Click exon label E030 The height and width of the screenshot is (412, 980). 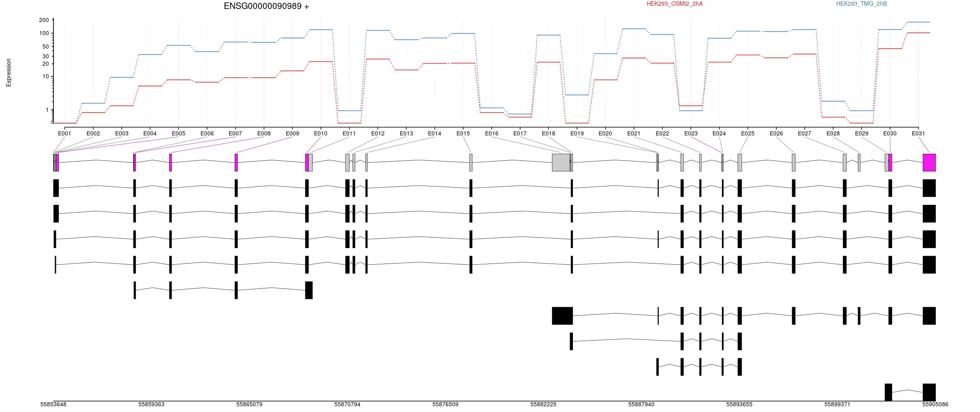pos(890,133)
